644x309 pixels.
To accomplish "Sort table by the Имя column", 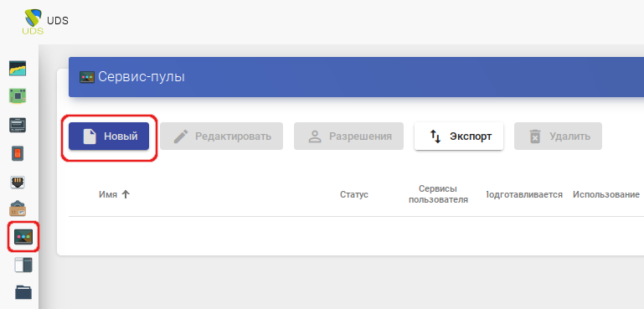I will [x=114, y=194].
